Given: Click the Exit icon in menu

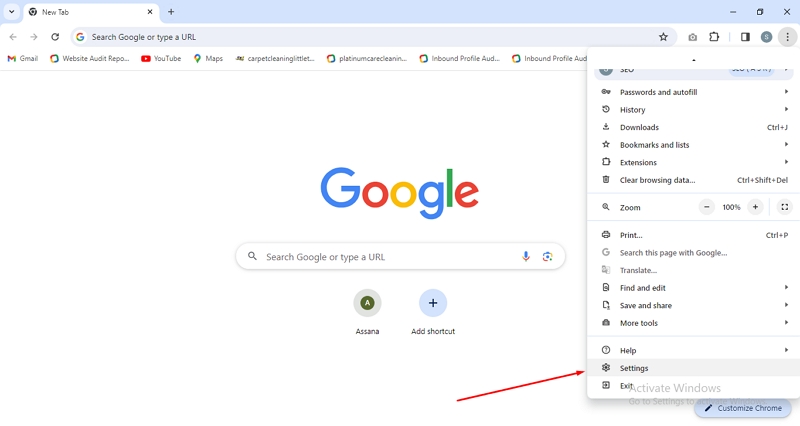Looking at the screenshot, I should pyautogui.click(x=606, y=385).
